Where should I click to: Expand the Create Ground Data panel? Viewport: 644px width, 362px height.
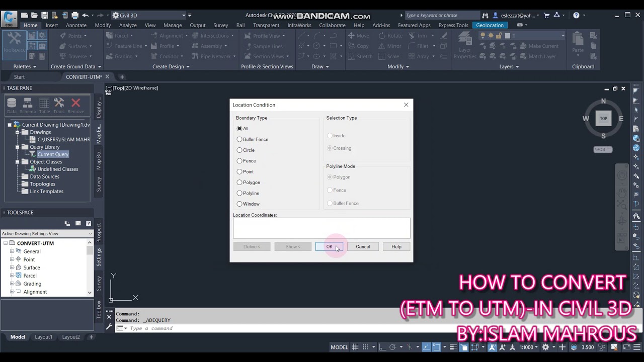[x=75, y=66]
